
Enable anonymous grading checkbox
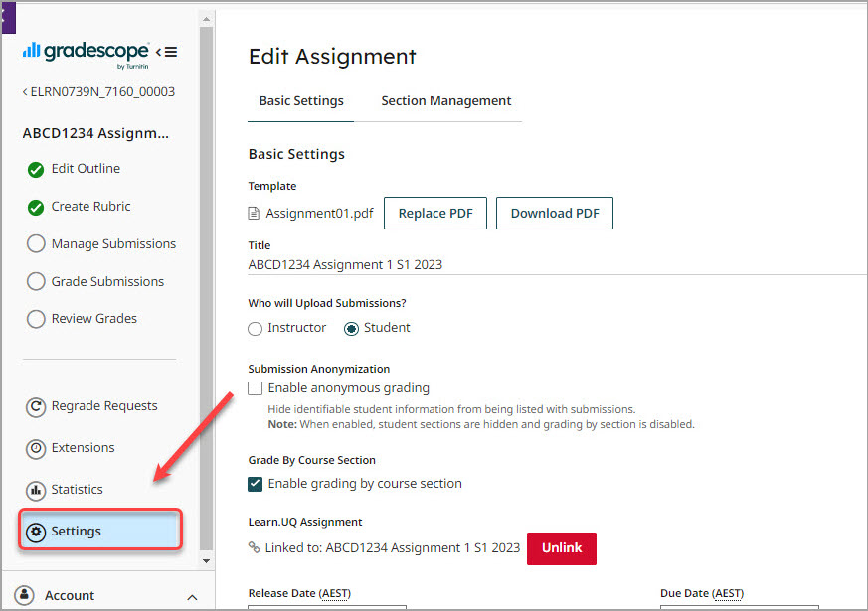click(x=256, y=388)
